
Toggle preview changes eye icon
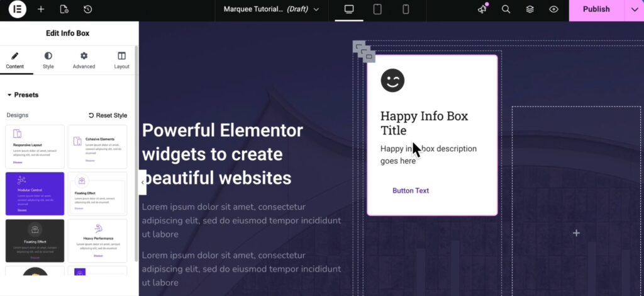coord(553,9)
